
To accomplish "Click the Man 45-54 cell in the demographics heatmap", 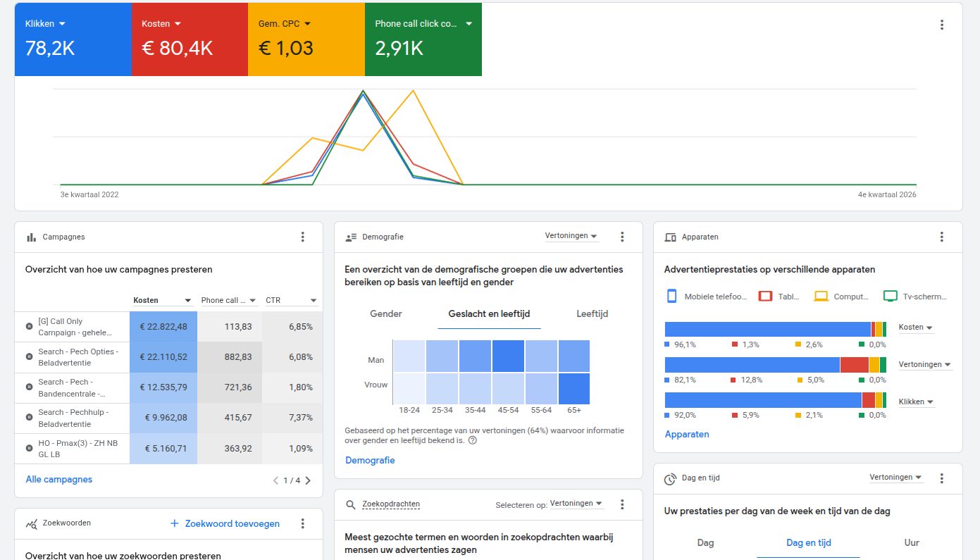I will click(x=508, y=356).
